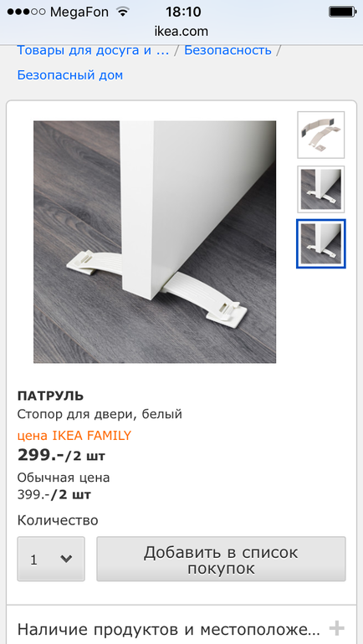Tap the MegaFon carrier label
Screen dimensions: 363x644
pos(79,12)
